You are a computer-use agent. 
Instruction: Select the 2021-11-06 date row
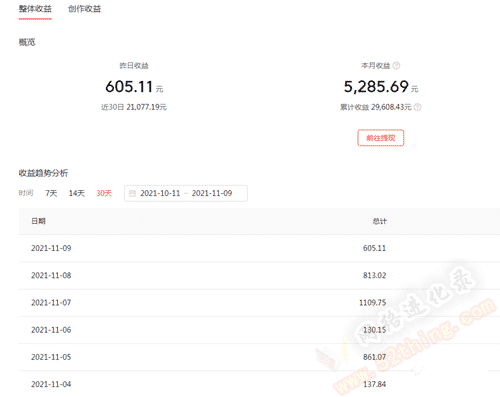[x=259, y=330]
